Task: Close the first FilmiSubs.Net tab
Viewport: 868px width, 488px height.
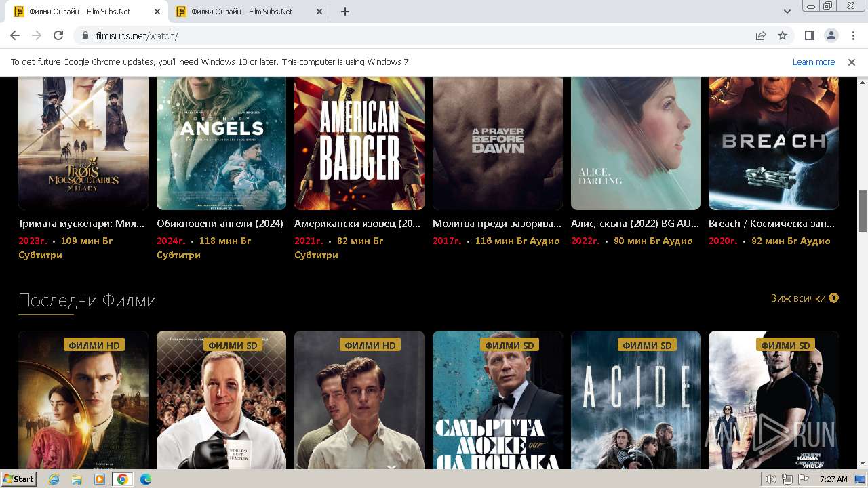Action: click(x=157, y=12)
